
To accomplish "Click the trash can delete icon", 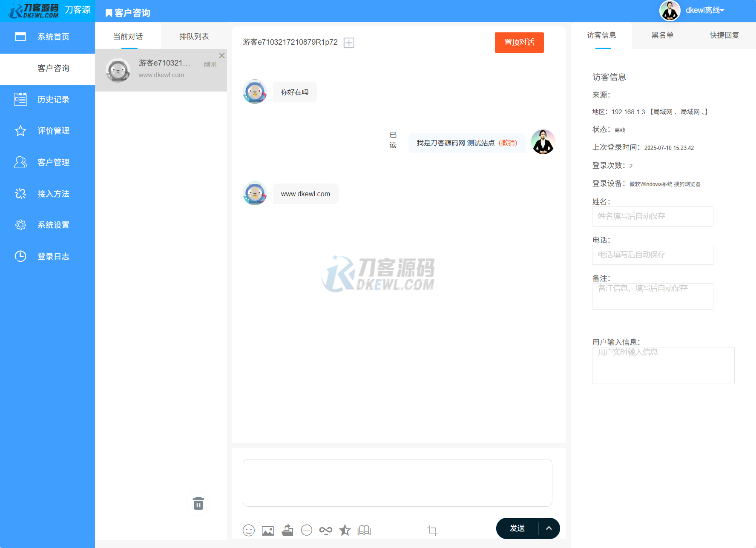I will 198,503.
